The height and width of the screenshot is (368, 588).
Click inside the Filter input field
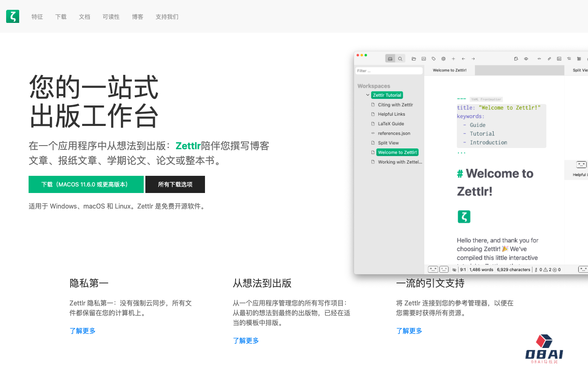[x=389, y=70]
